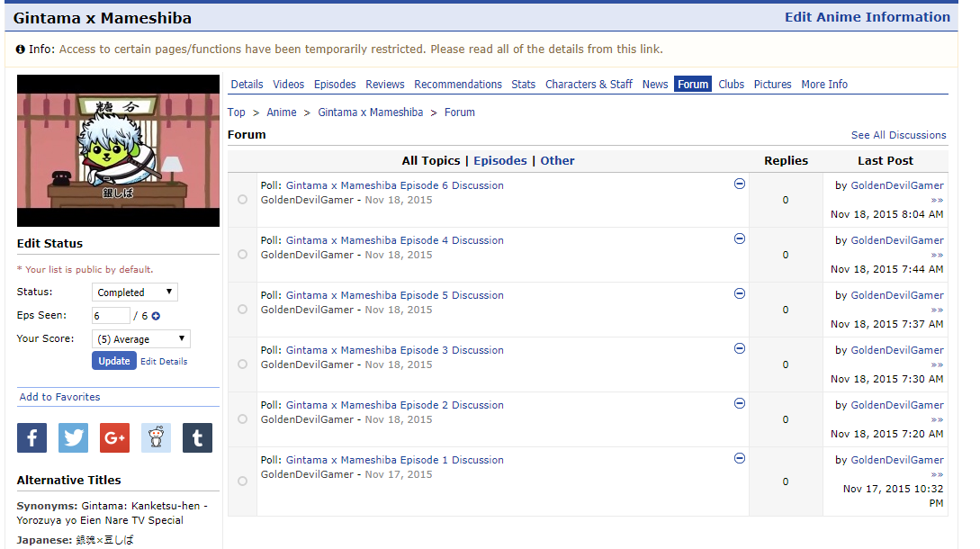This screenshot has height=549, width=980.
Task: Open the Details tab
Action: [247, 85]
